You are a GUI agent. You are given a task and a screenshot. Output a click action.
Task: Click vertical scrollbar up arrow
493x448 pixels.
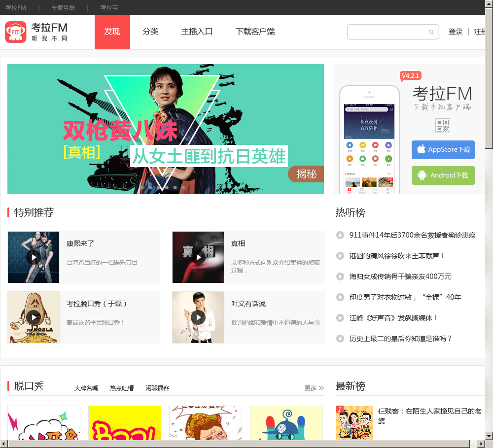(489, 3)
